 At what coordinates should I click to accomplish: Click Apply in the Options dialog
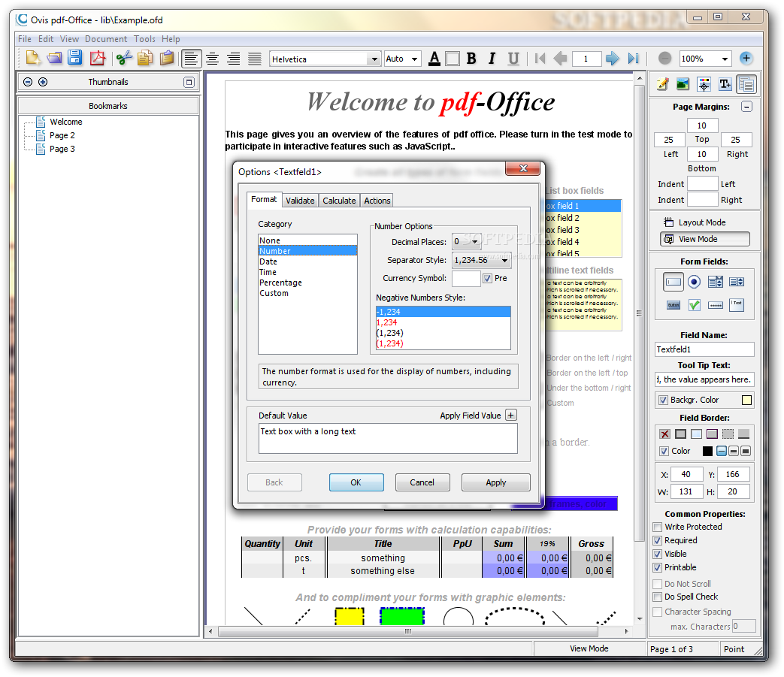coord(495,482)
